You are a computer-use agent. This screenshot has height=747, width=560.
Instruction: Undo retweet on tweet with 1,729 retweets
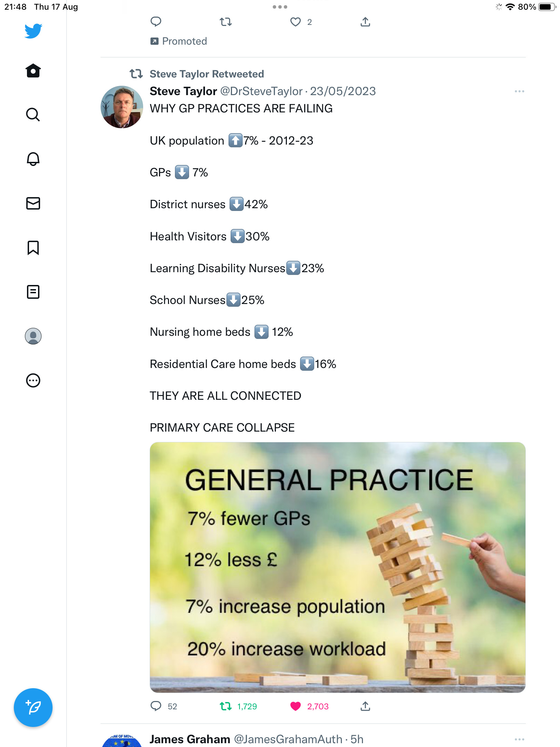tap(226, 706)
